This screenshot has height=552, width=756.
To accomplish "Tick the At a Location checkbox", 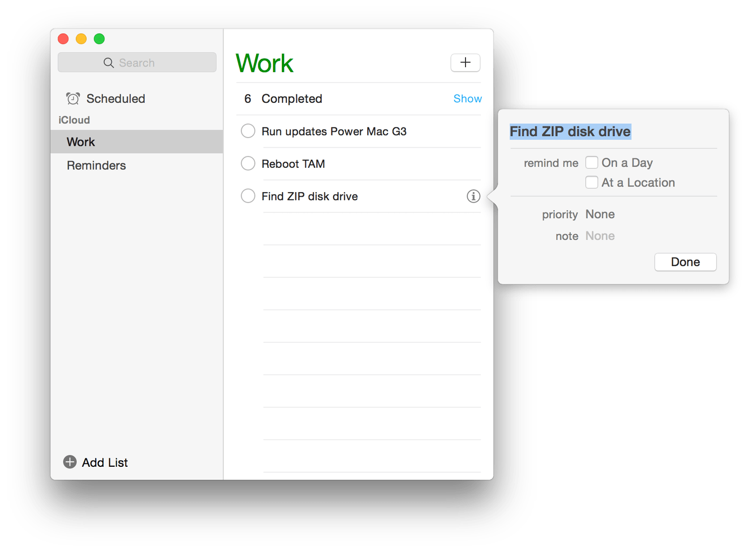I will pos(592,182).
